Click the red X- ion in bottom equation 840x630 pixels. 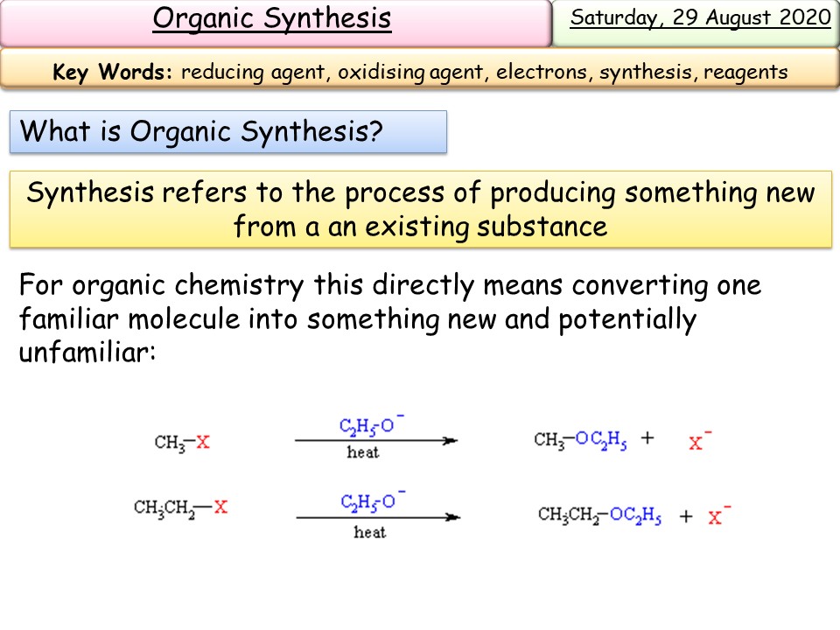click(x=716, y=515)
